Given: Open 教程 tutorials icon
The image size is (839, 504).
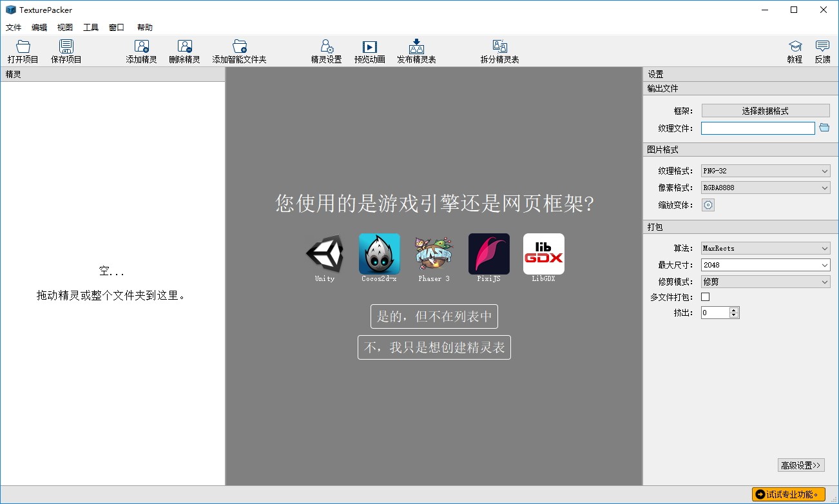Looking at the screenshot, I should pos(795,52).
